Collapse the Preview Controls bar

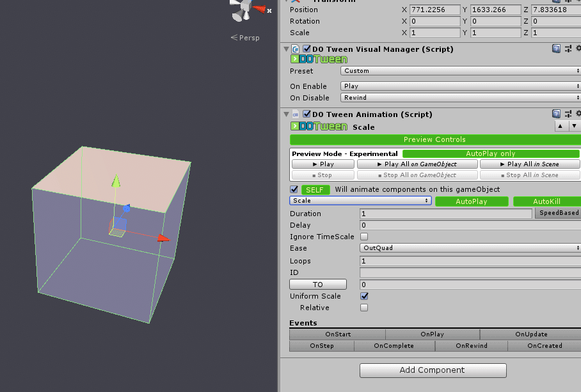[x=435, y=139]
